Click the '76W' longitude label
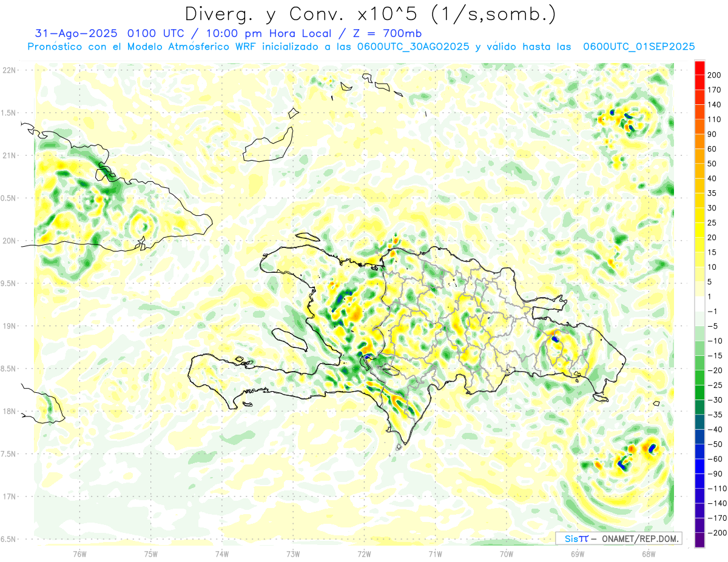The width and height of the screenshot is (728, 562). coord(79,554)
